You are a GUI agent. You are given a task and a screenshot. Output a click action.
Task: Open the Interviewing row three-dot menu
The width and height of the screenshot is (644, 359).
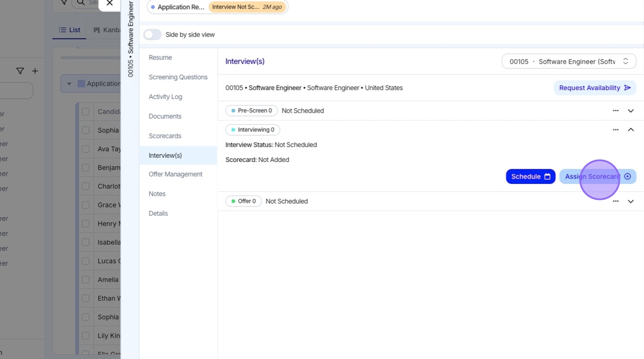(616, 130)
